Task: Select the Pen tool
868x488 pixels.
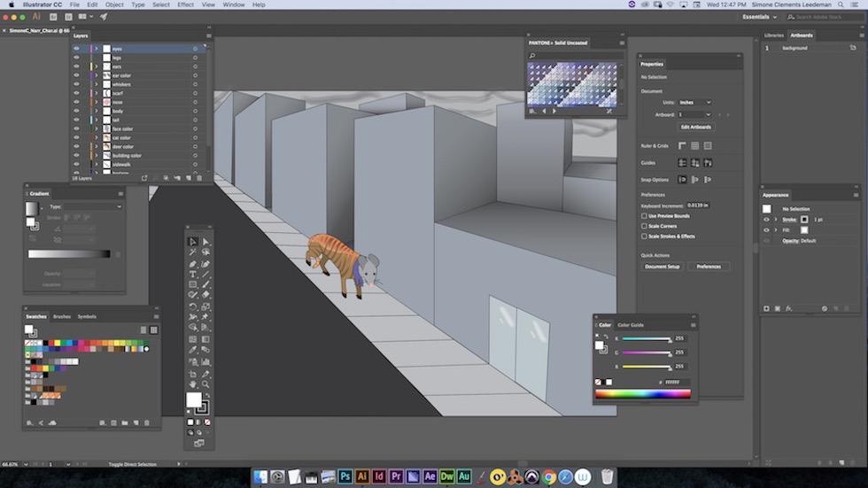Action: [x=193, y=264]
